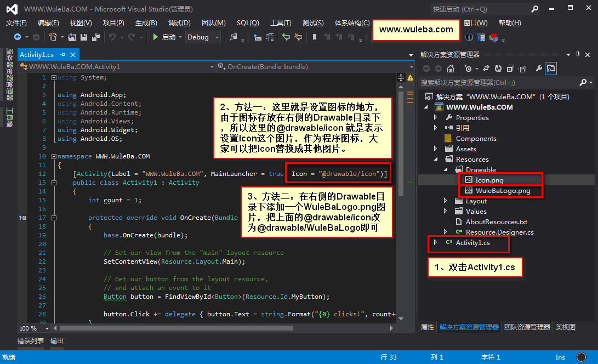The image size is (598, 364).
Task: Click the green Start (启动) debugging button
Action: click(x=165, y=37)
